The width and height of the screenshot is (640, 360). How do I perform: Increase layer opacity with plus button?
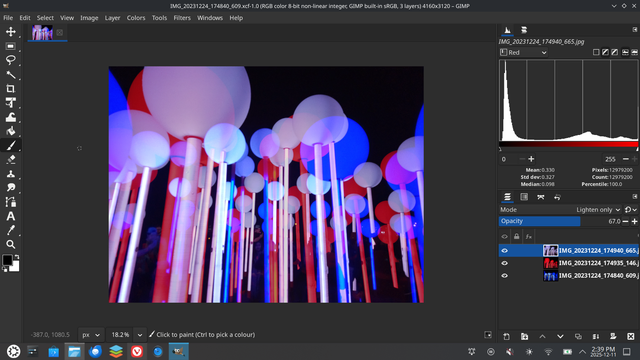tap(634, 221)
